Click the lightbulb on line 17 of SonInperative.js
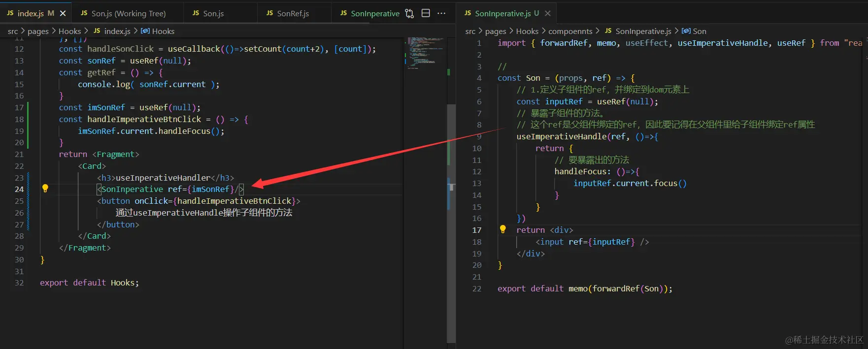 point(503,229)
